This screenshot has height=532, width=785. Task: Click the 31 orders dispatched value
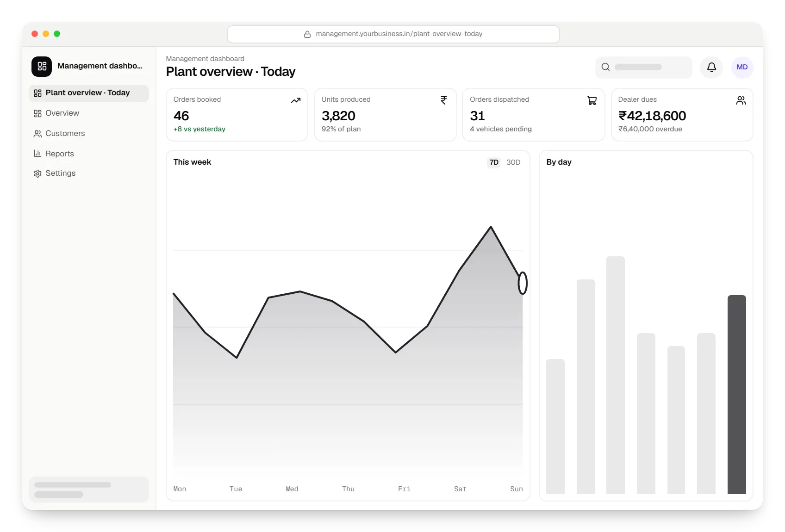point(477,116)
